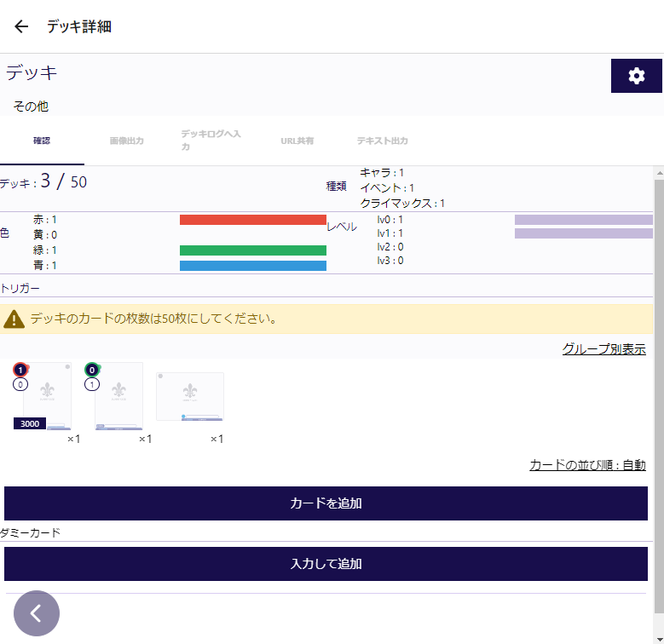Click the lv1 purple level bar
Screen dimensions: 664x644
pos(584,233)
